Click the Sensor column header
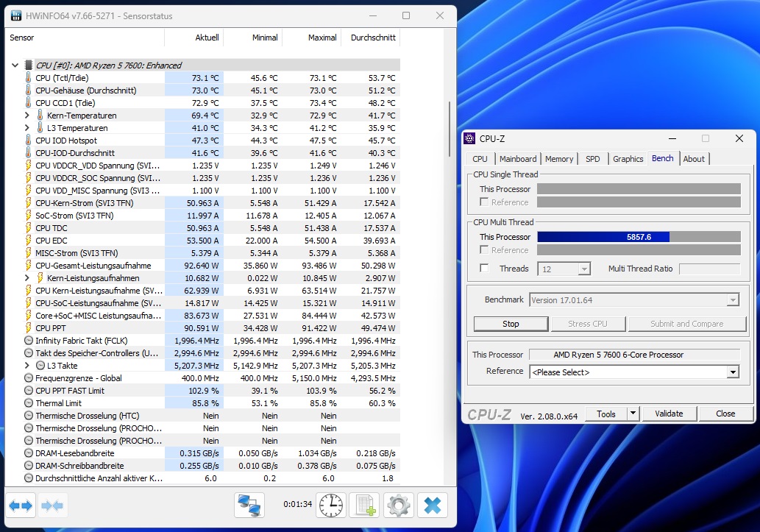Screen dimensions: 760x532 pyautogui.click(x=85, y=38)
